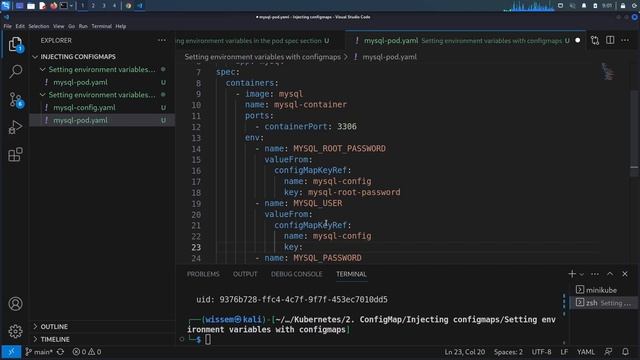Open first mysql-pod.yaml in explorer
640x360 pixels.
(80, 82)
